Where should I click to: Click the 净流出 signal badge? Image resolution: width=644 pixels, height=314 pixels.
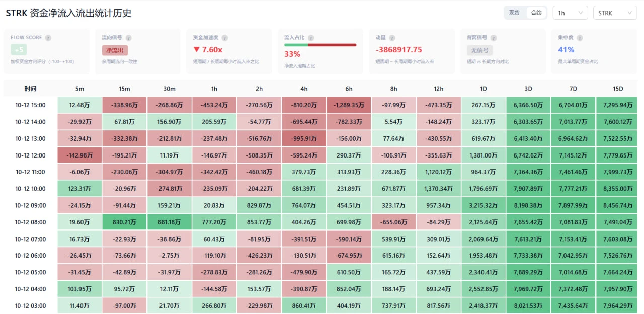pos(115,50)
